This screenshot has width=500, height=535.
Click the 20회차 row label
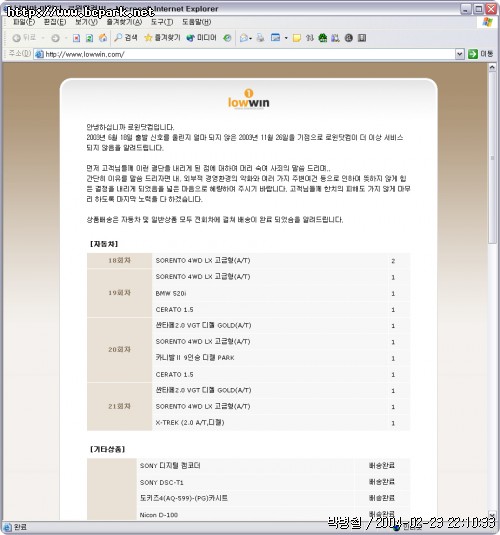[x=119, y=349]
